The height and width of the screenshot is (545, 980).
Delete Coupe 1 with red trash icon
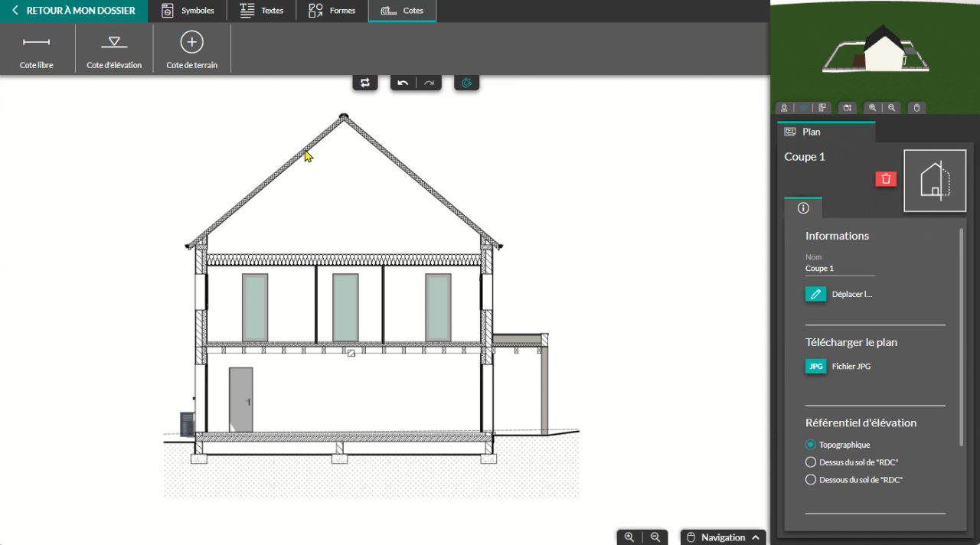click(886, 178)
